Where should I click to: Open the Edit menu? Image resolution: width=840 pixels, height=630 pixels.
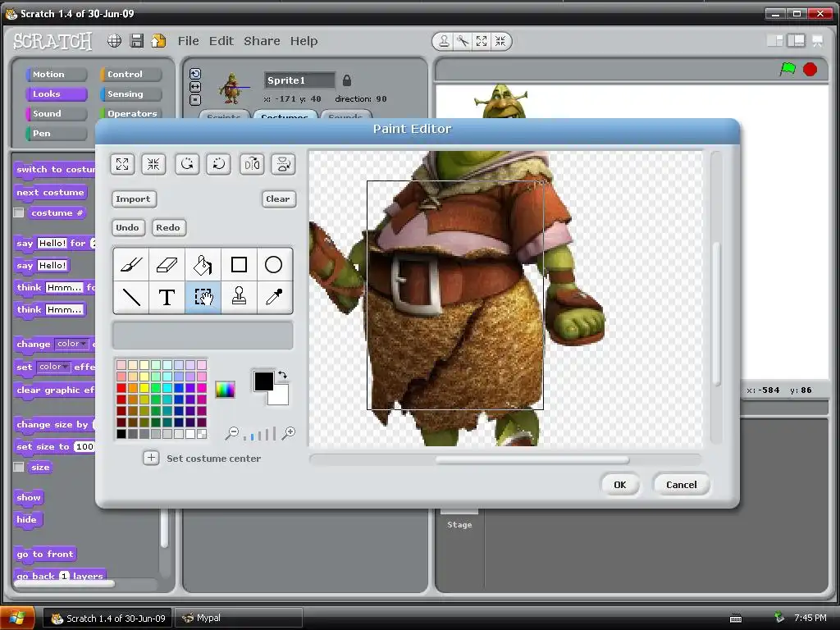coord(221,41)
